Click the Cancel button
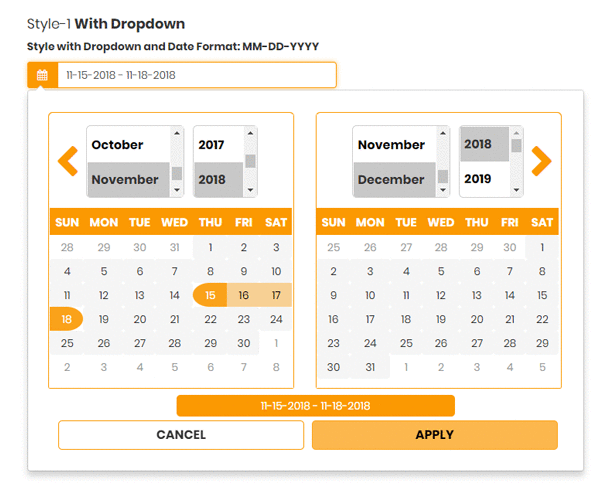The image size is (614, 500). click(x=181, y=435)
